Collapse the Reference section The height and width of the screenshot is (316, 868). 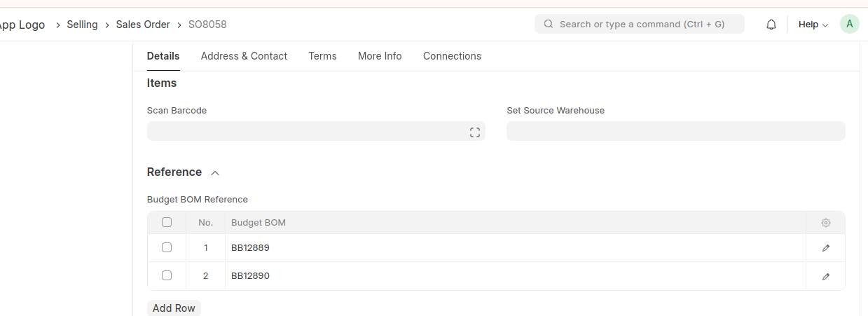(215, 172)
